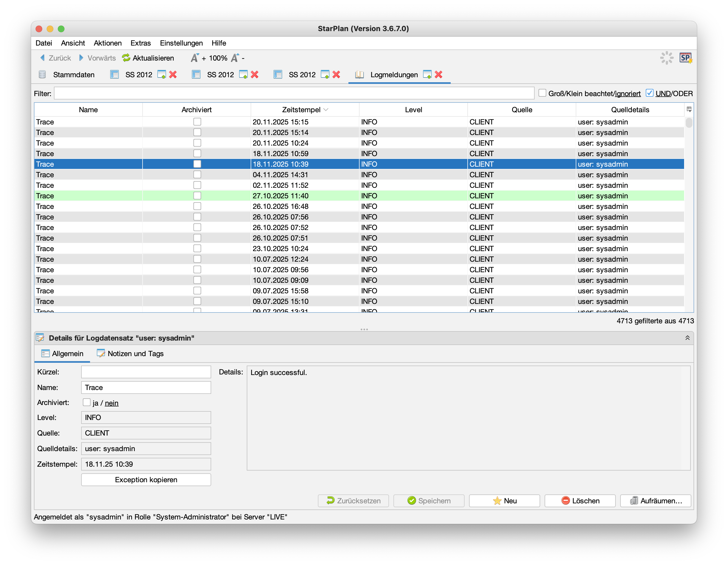
Task: Click the SP StarPlan logo icon
Action: pos(686,58)
